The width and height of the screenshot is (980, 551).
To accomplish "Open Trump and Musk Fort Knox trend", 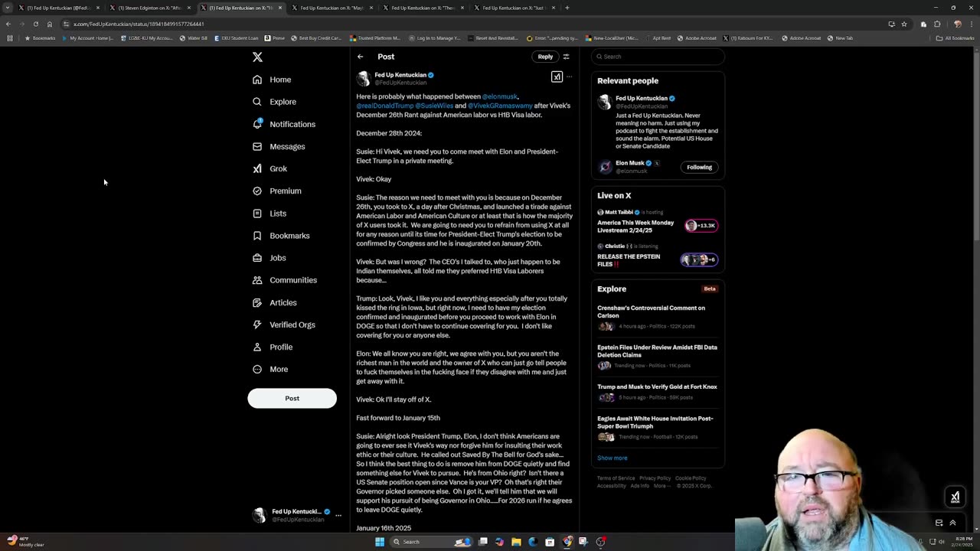I will (658, 392).
